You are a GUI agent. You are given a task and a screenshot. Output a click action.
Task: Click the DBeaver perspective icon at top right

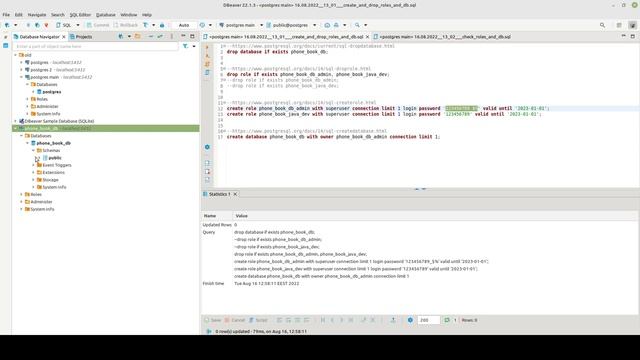[x=633, y=25]
